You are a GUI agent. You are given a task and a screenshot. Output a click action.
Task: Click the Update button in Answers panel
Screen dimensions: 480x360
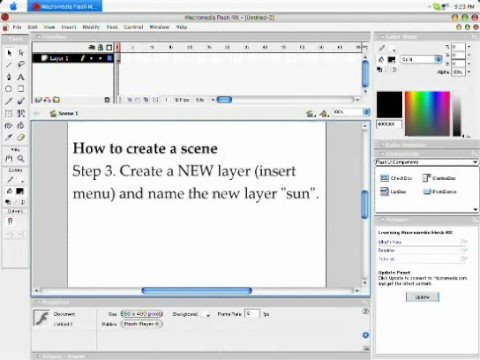click(x=422, y=297)
